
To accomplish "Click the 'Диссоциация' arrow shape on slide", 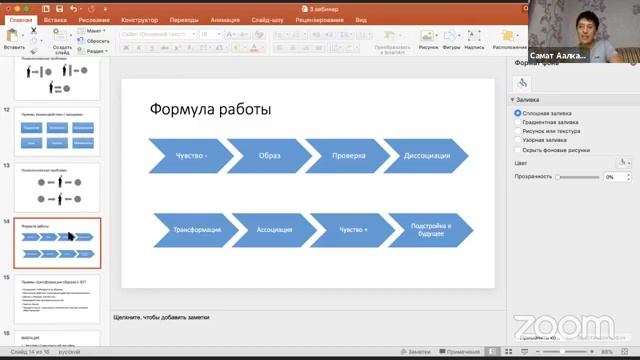I will (426, 156).
